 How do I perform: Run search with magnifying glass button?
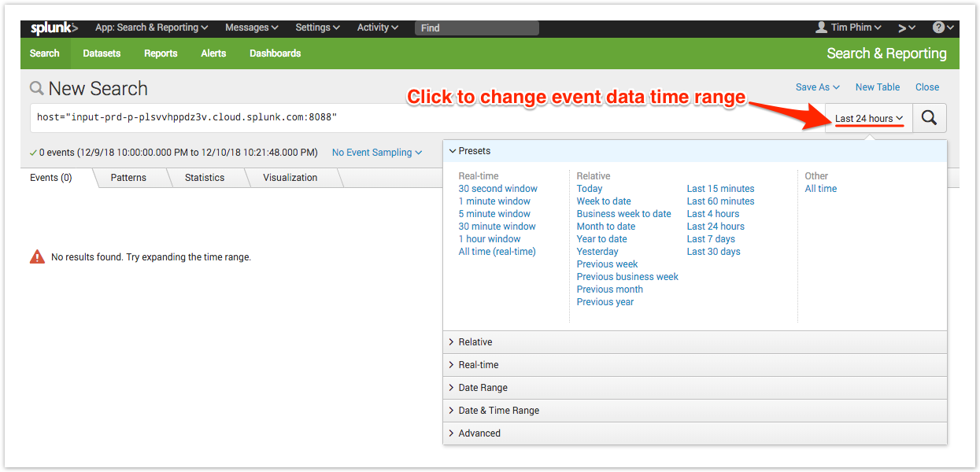[930, 118]
